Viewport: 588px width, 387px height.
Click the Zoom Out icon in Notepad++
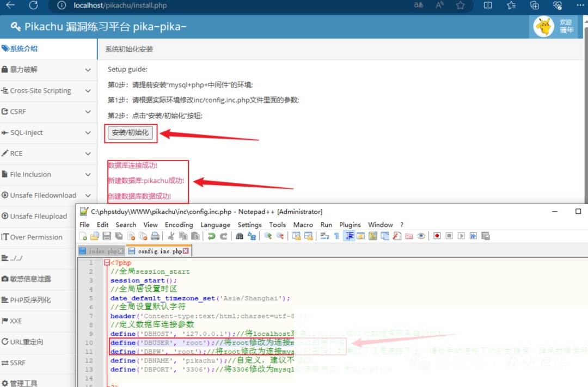(x=280, y=236)
